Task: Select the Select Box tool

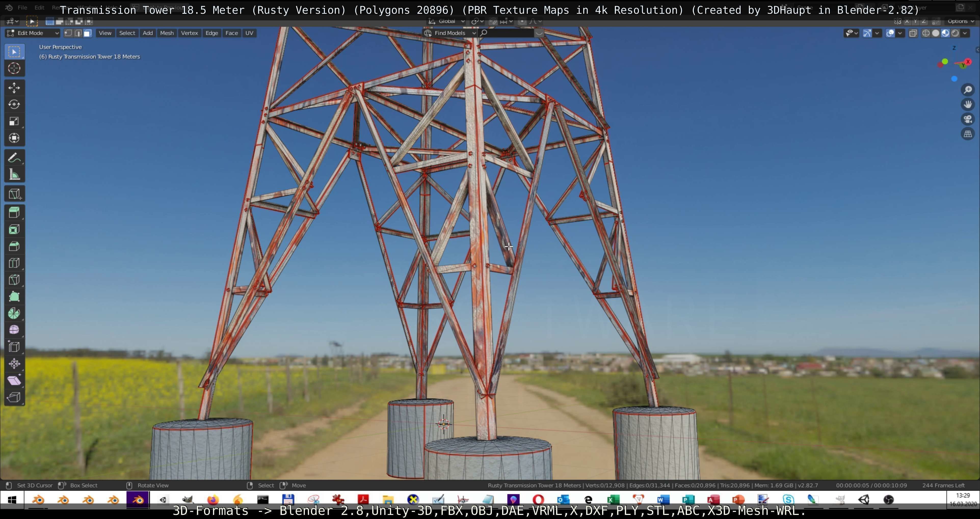Action: coord(15,52)
